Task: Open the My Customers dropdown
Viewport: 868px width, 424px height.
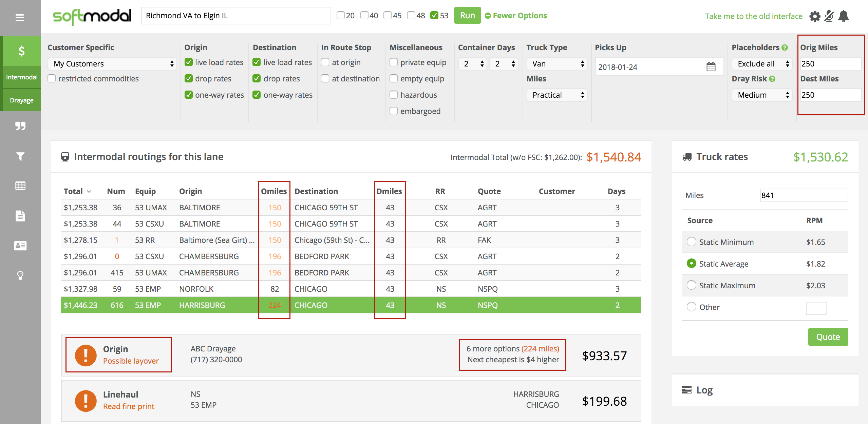Action: tap(112, 64)
